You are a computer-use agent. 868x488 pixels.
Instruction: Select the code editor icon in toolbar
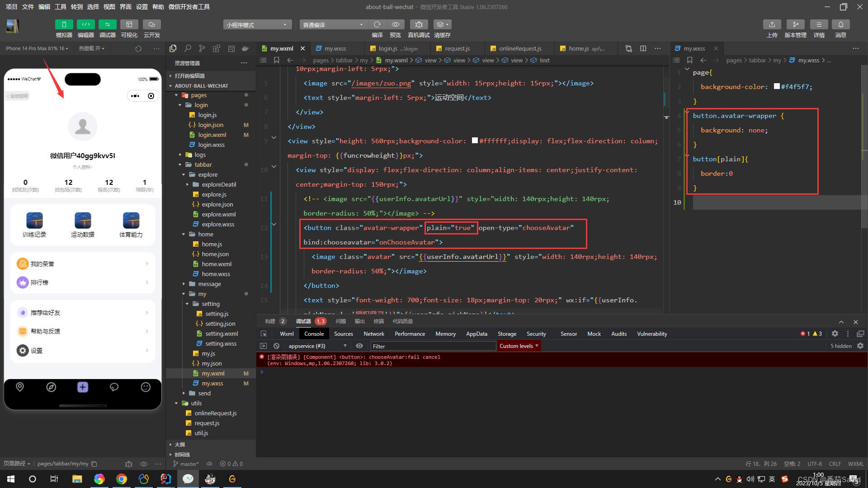(85, 24)
